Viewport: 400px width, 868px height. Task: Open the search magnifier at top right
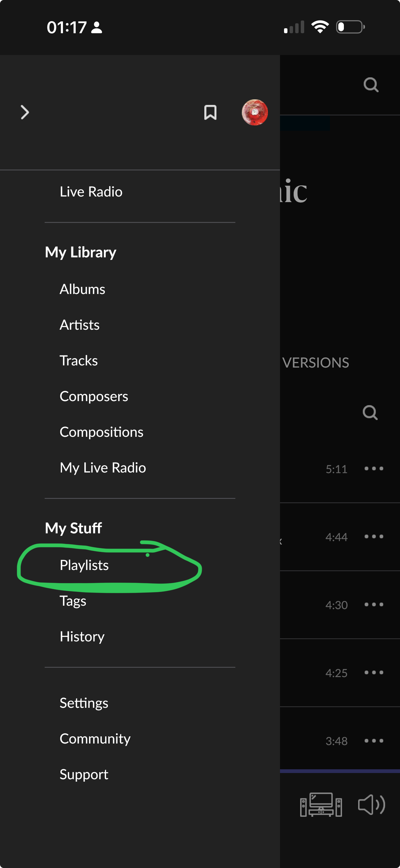point(371,84)
